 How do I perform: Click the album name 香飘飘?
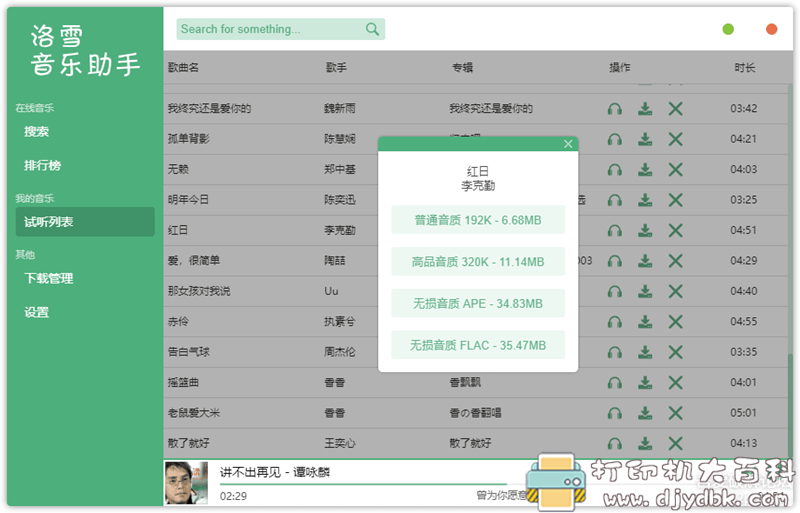click(x=465, y=383)
